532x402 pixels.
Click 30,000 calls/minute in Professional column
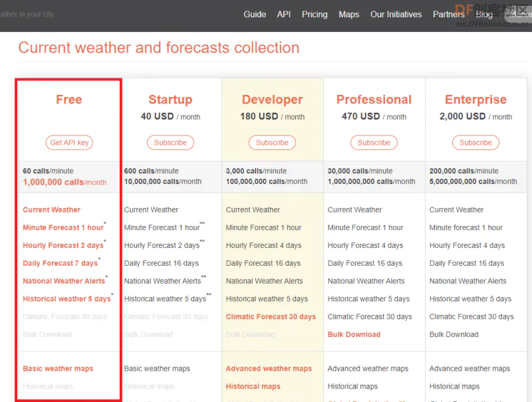(x=360, y=171)
